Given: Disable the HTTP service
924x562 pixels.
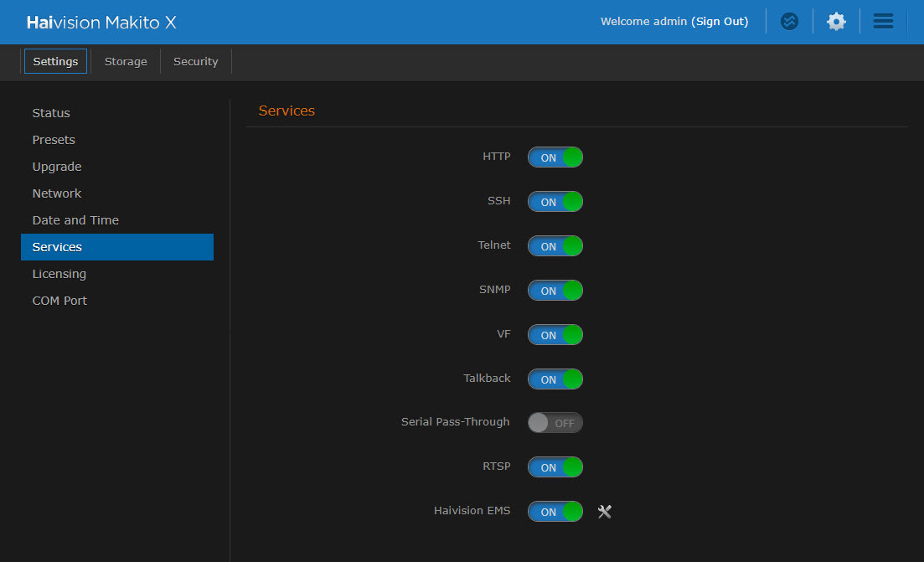Looking at the screenshot, I should point(555,157).
